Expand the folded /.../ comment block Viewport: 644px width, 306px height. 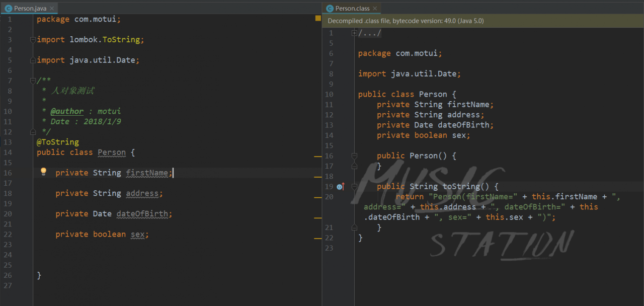click(x=354, y=33)
